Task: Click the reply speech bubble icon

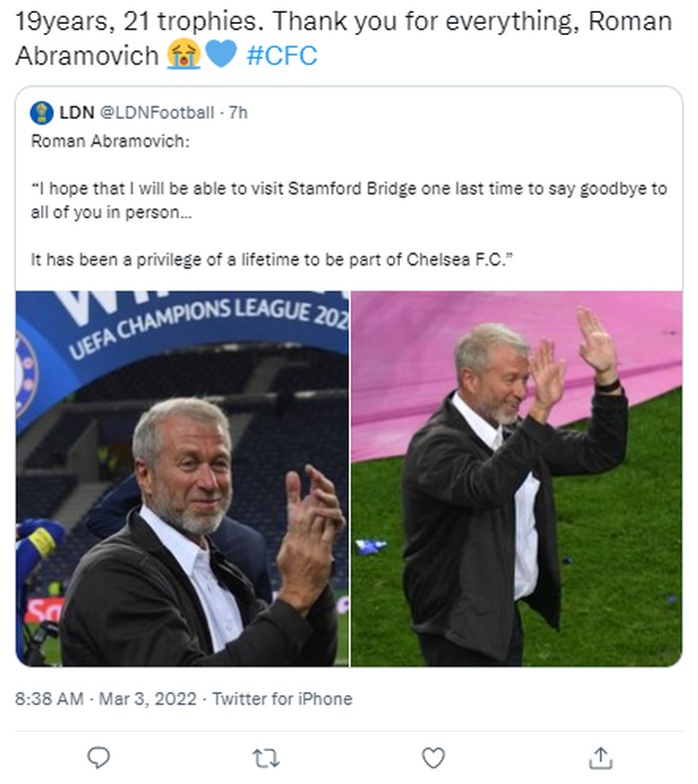Action: click(98, 759)
